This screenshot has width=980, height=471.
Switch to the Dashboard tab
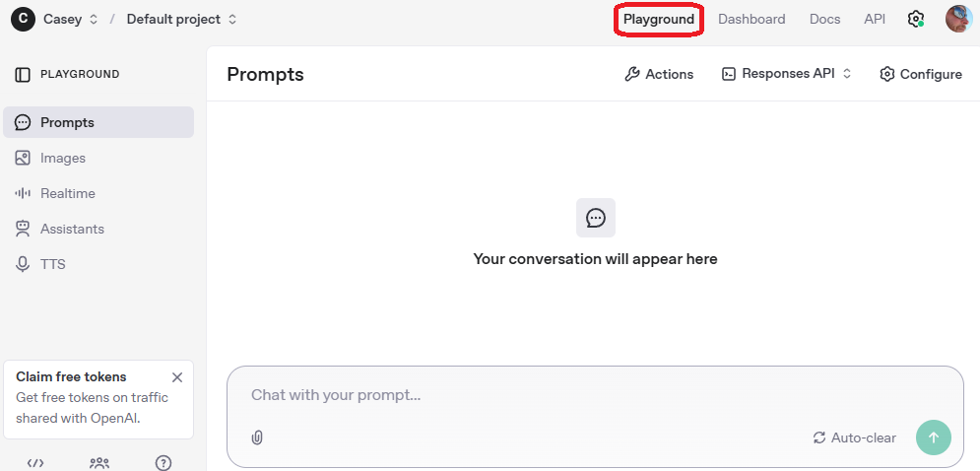point(751,19)
